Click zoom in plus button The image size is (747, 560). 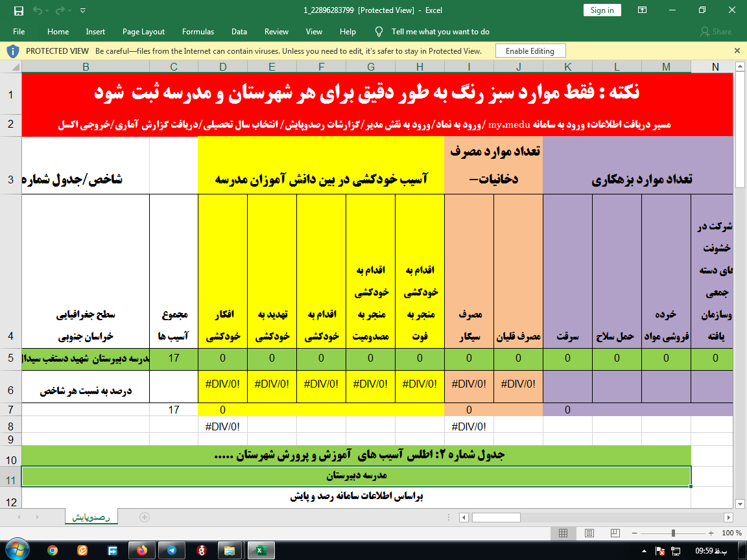pos(712,533)
